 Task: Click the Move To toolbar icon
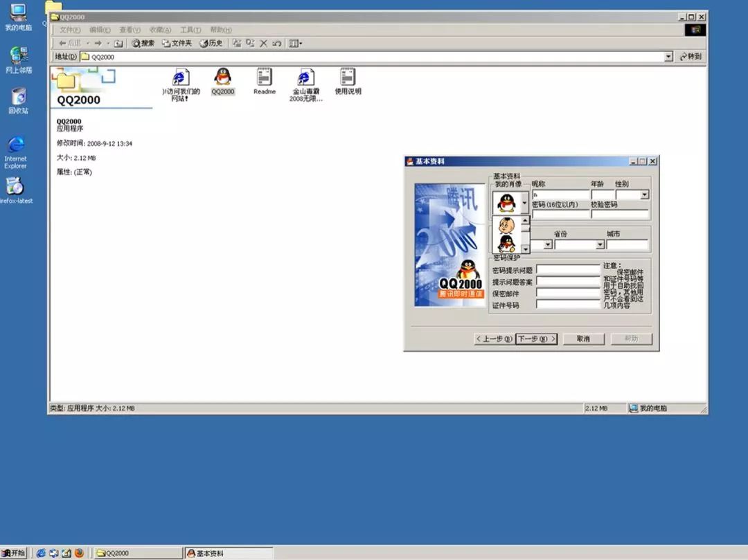237,44
